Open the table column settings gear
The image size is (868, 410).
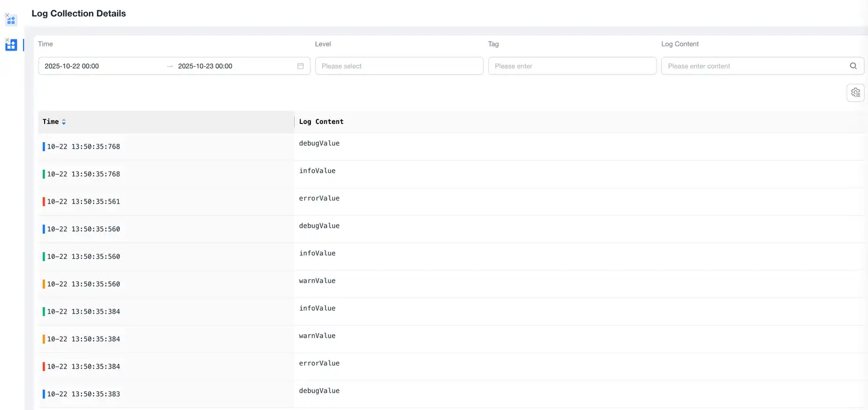[855, 93]
